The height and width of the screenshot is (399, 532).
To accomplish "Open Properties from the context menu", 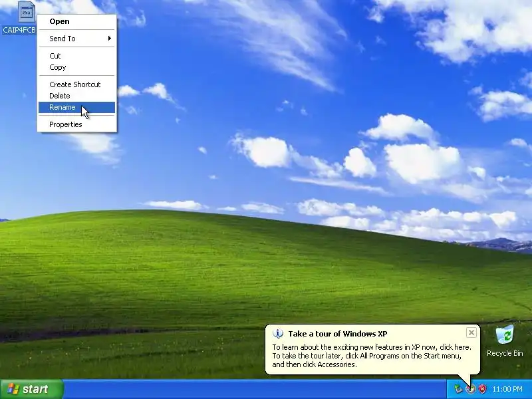I will pos(76,124).
